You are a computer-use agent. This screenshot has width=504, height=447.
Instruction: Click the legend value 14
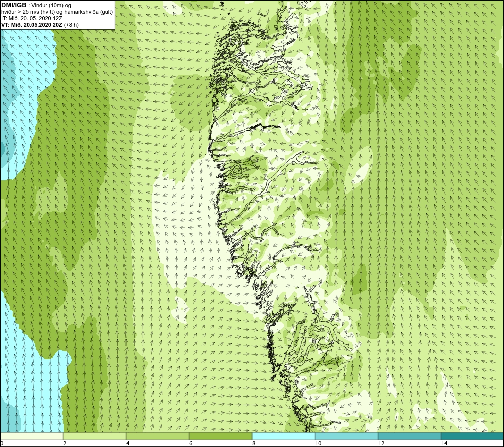coord(444,443)
